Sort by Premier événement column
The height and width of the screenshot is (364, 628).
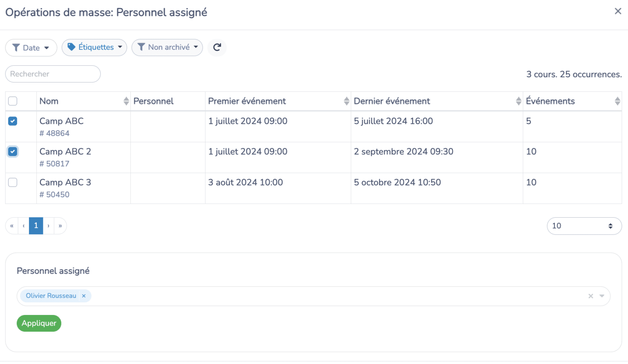point(346,101)
